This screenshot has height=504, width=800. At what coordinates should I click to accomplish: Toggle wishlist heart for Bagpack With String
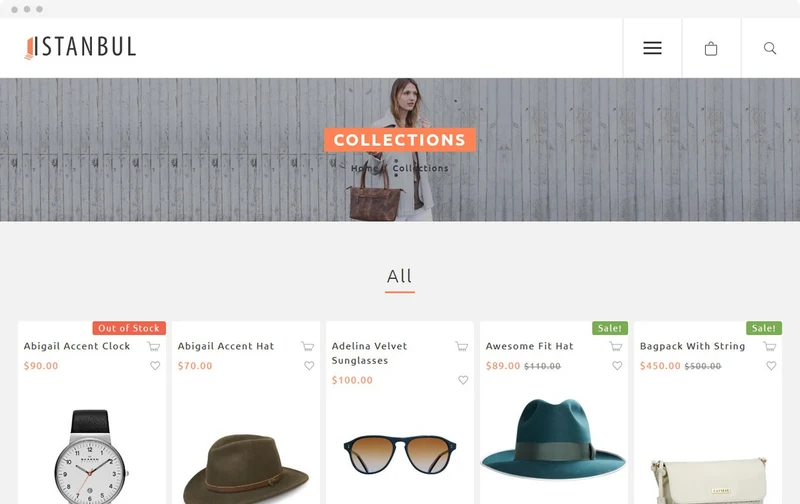tap(771, 366)
